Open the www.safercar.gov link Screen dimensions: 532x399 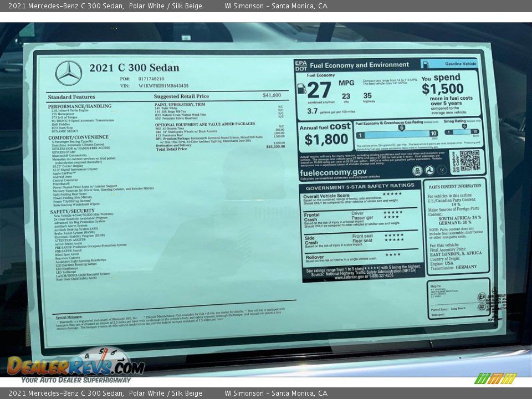(349, 277)
